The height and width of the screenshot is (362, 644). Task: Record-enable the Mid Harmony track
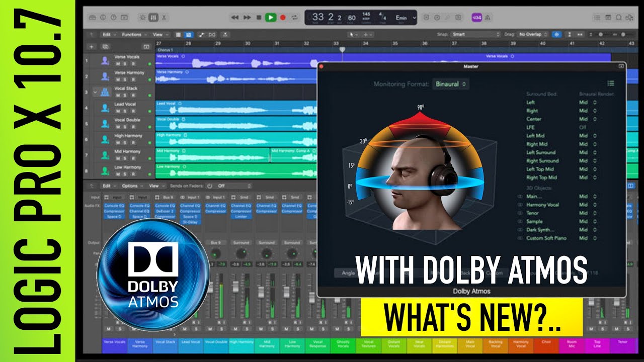pos(132,159)
